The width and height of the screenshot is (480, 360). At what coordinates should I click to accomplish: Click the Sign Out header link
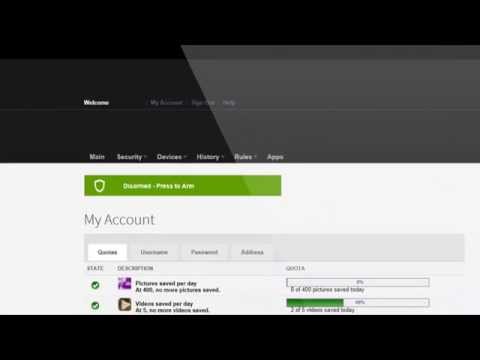pyautogui.click(x=203, y=103)
